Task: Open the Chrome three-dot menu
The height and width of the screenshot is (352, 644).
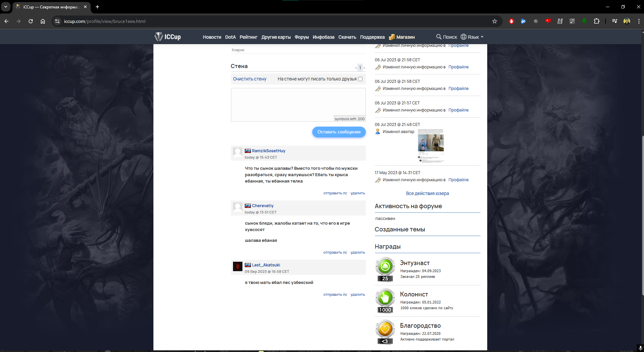Action: 639,21
